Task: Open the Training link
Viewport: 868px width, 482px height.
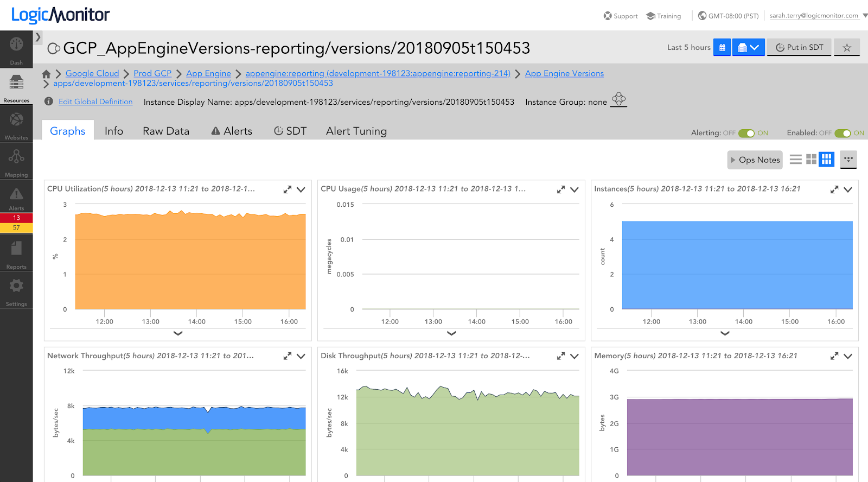Action: pyautogui.click(x=663, y=16)
